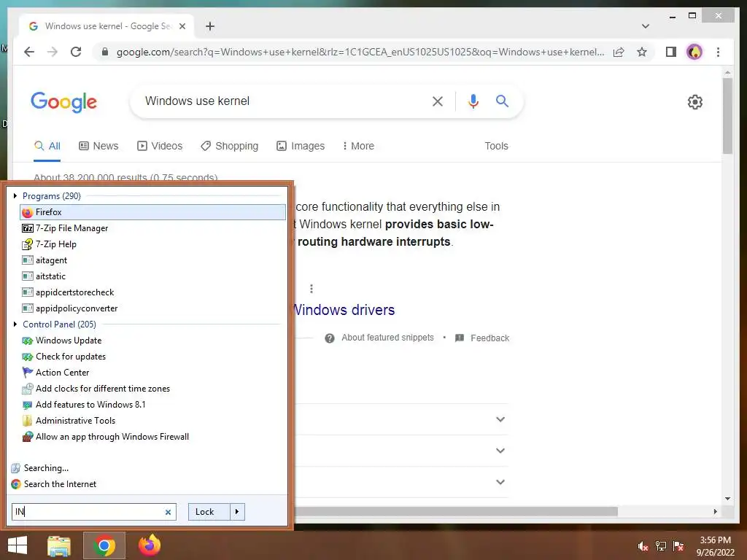Click the Chrome forward arrow
The width and height of the screenshot is (747, 560).
tap(53, 52)
